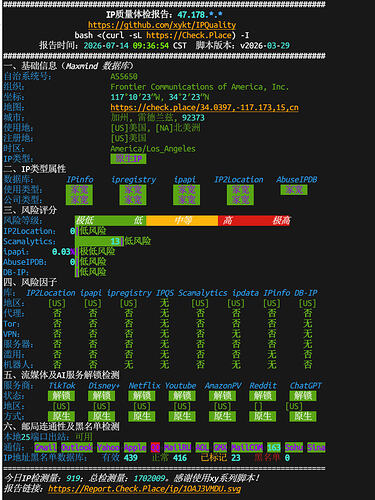Open the Report.Check.Place report link
This screenshot has width=375, height=500.
click(x=144, y=489)
